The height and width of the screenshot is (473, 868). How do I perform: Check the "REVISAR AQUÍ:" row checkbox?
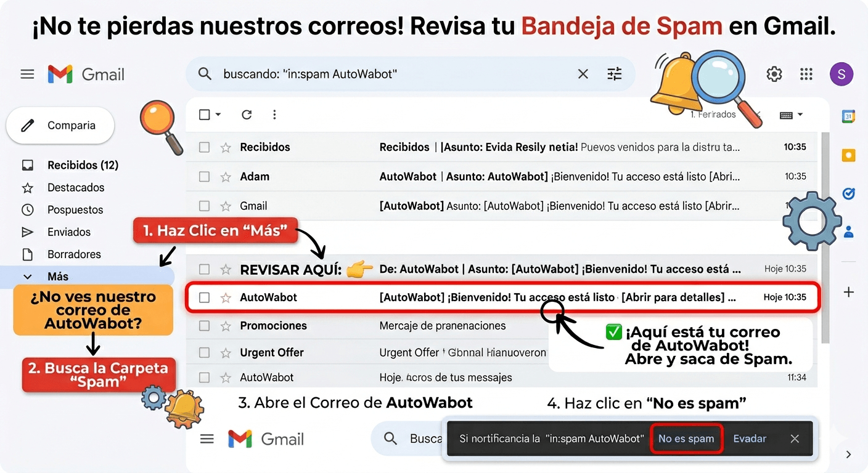(204, 269)
